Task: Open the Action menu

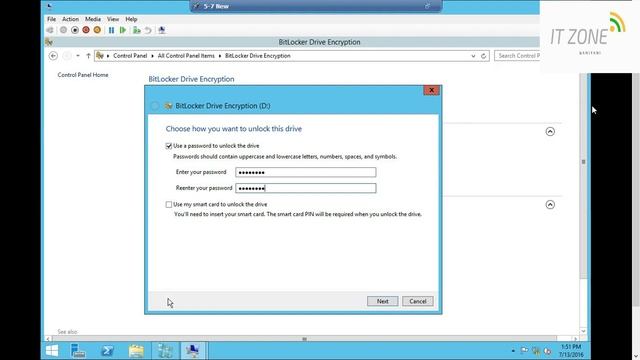Action: click(x=70, y=19)
